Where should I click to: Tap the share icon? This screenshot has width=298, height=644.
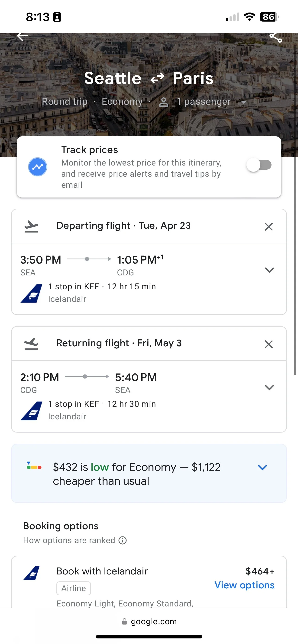click(x=275, y=37)
